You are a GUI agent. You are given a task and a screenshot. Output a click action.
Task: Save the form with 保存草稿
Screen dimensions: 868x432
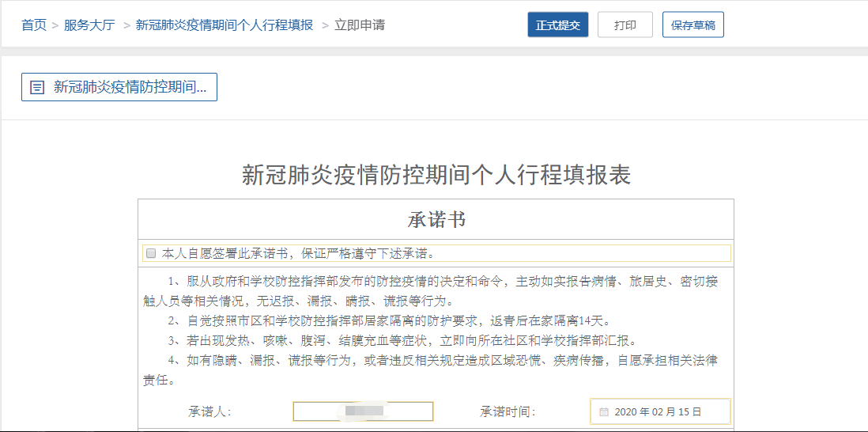[693, 25]
